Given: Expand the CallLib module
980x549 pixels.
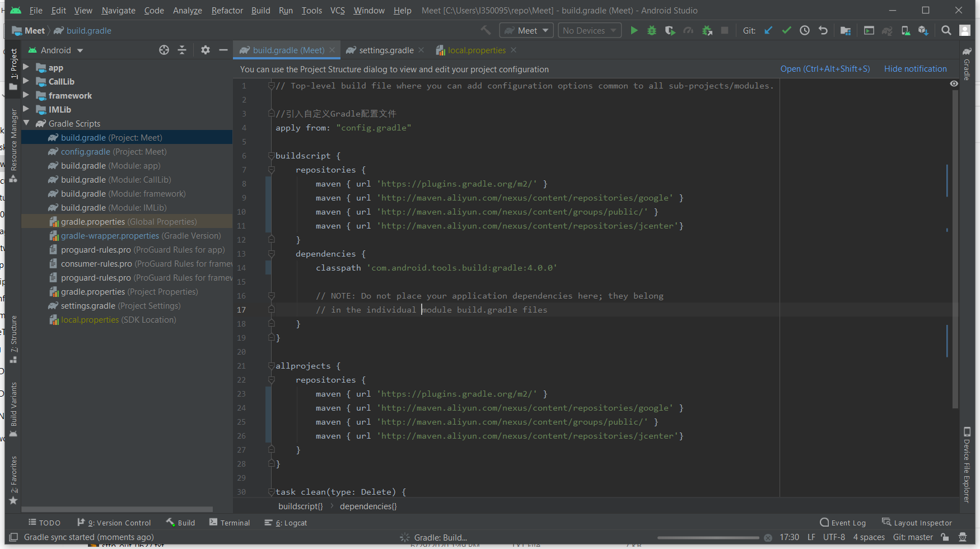Looking at the screenshot, I should (x=26, y=81).
